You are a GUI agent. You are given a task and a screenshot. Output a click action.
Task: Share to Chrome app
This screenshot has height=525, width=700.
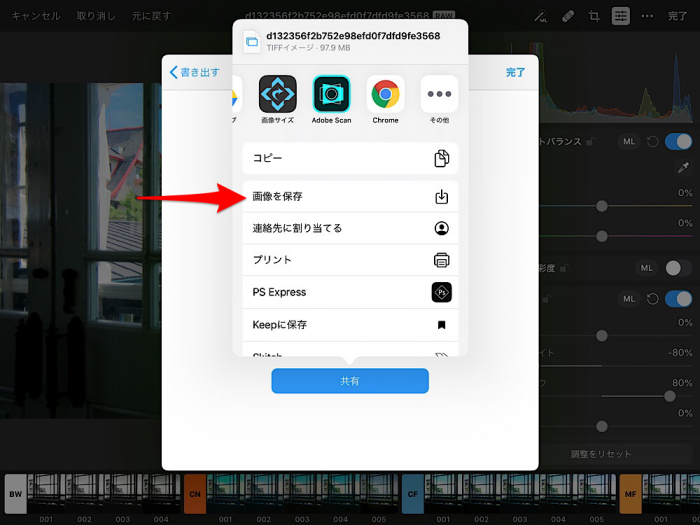385,94
